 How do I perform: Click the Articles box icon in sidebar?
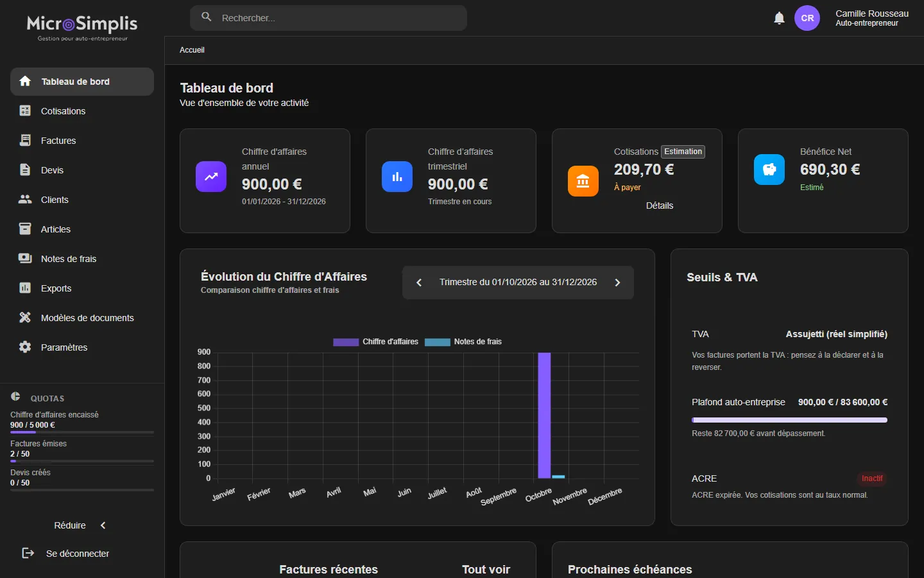click(x=25, y=229)
